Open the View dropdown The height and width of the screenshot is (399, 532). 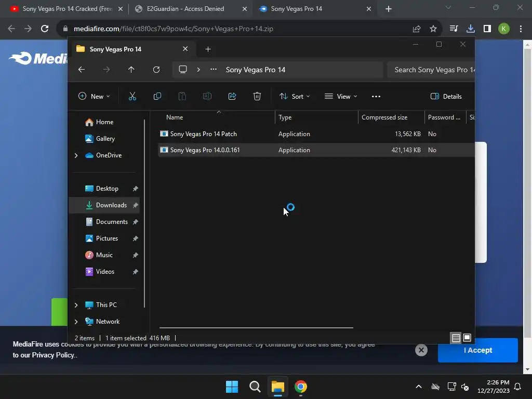341,97
